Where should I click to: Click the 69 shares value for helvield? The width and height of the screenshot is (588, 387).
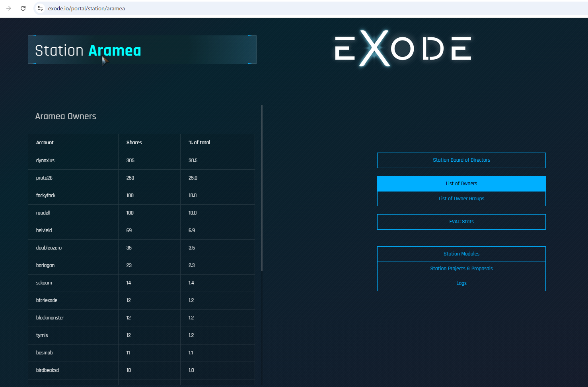click(129, 230)
